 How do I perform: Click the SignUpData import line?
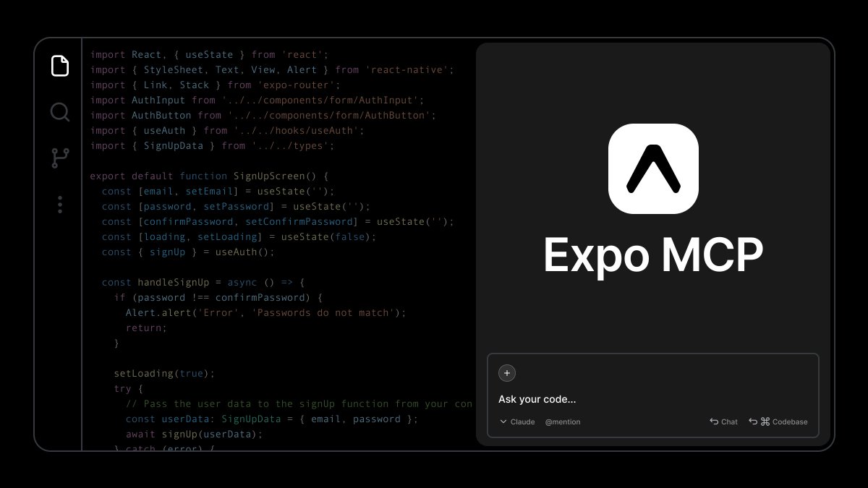[x=213, y=146]
